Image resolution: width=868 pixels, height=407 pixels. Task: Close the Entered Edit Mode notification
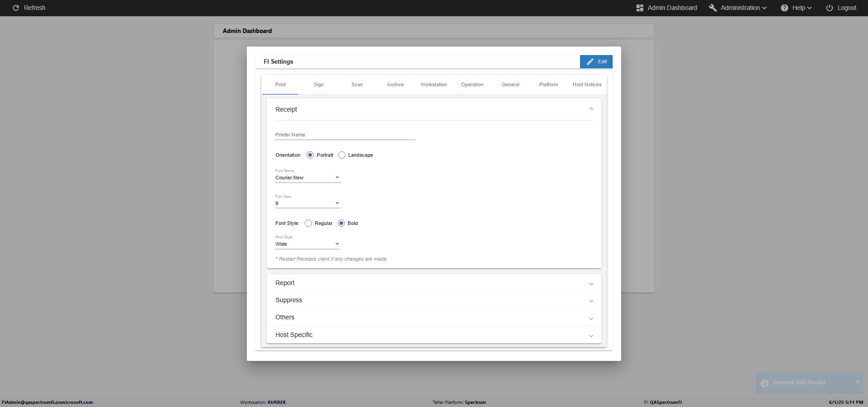(x=858, y=382)
